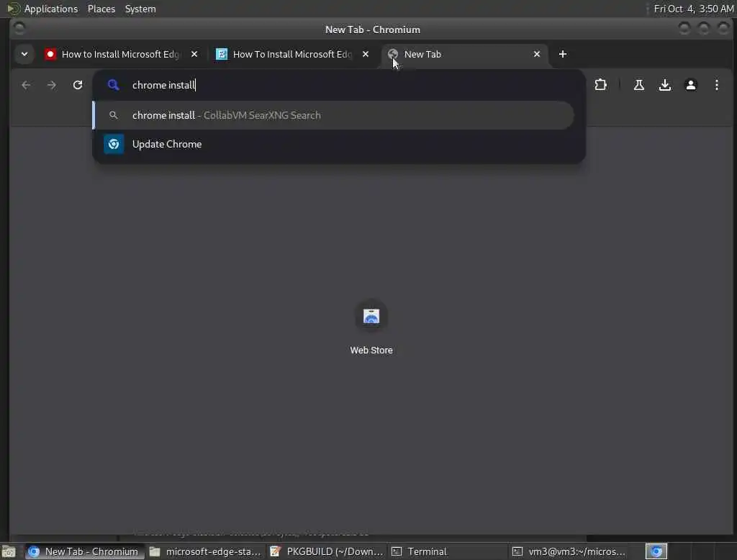Viewport: 737px width, 560px height.
Task: Open the Extensions puzzle icon
Action: [x=600, y=85]
